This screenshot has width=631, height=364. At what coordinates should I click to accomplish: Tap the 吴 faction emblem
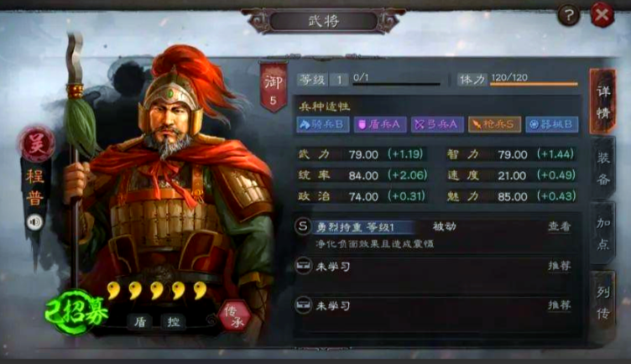tap(36, 144)
